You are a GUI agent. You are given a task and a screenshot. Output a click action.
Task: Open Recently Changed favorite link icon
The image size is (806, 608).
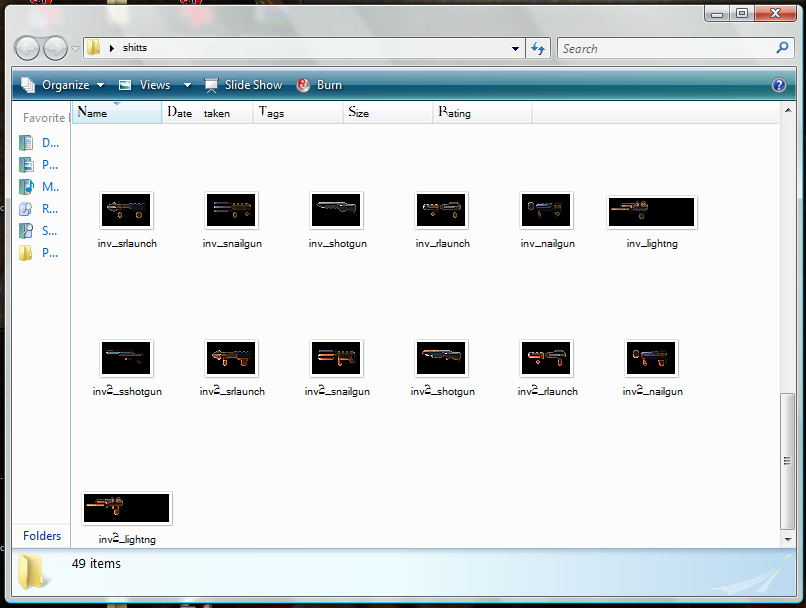pos(26,209)
